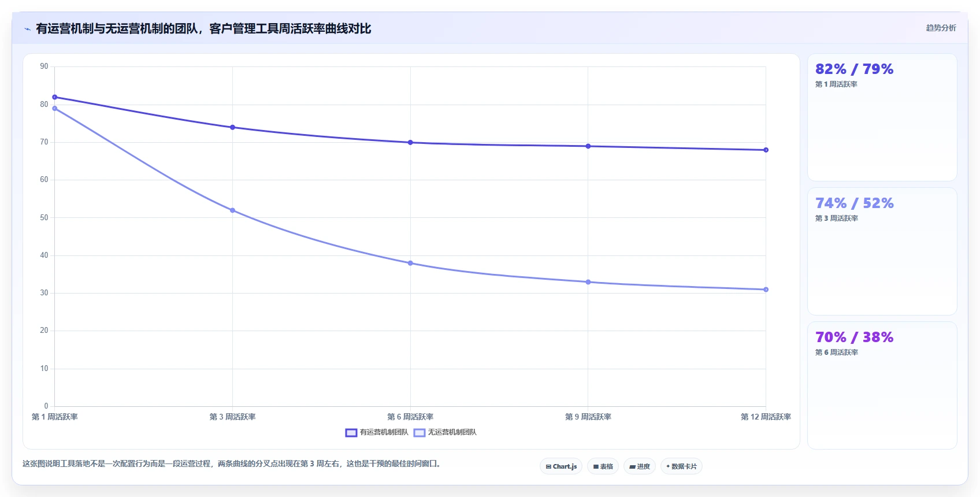This screenshot has width=980, height=497.
Task: Click the bar icon inside 进度 pill
Action: point(632,466)
